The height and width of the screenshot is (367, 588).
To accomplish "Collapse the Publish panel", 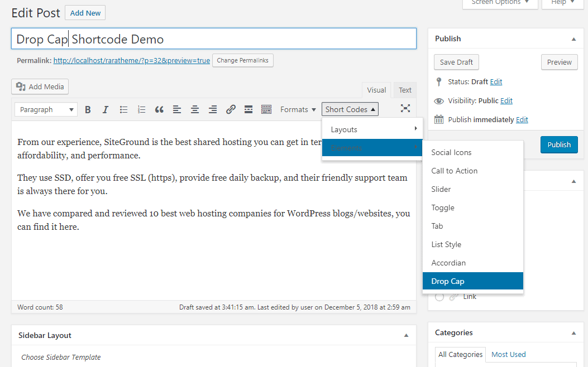I will tap(573, 39).
